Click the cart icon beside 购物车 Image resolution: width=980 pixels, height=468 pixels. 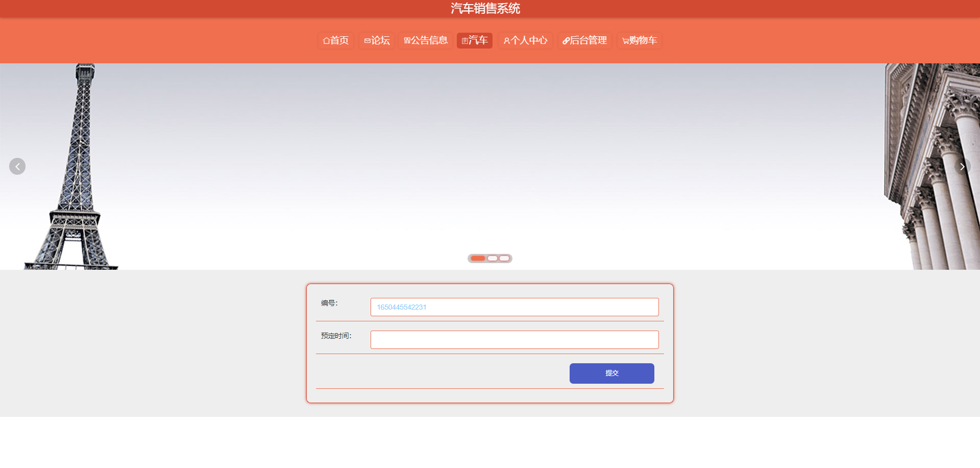(625, 41)
